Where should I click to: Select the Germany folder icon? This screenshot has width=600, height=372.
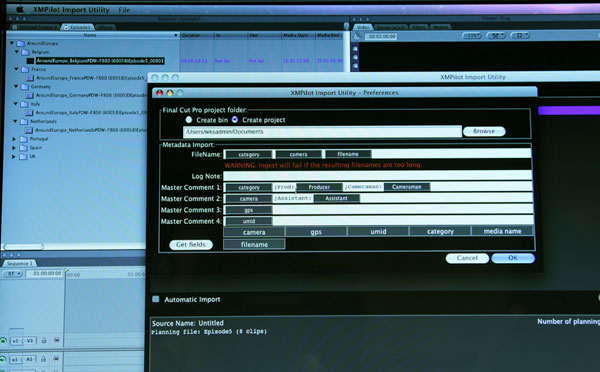coord(25,87)
